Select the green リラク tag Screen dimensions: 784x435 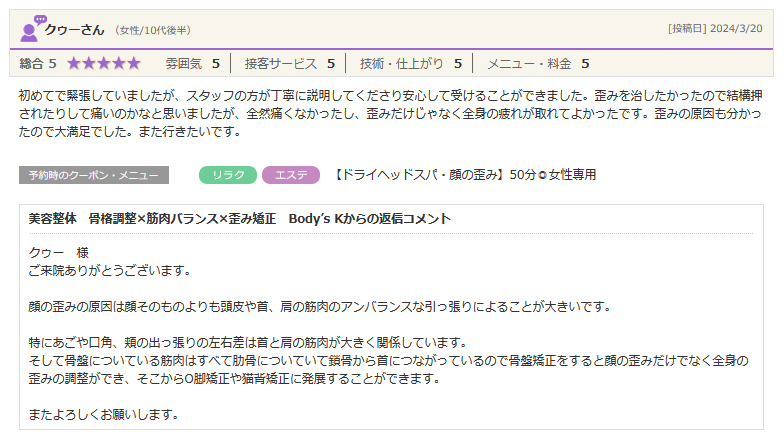point(228,175)
